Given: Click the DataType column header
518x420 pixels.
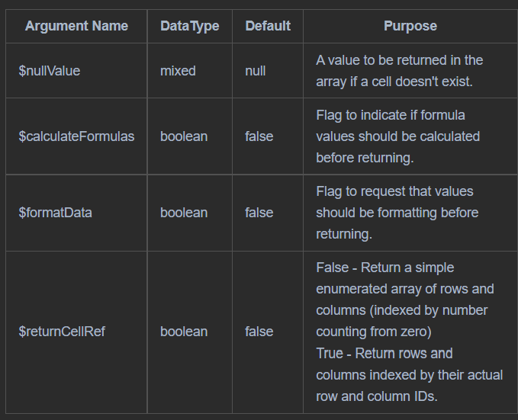Looking at the screenshot, I should pyautogui.click(x=189, y=26).
